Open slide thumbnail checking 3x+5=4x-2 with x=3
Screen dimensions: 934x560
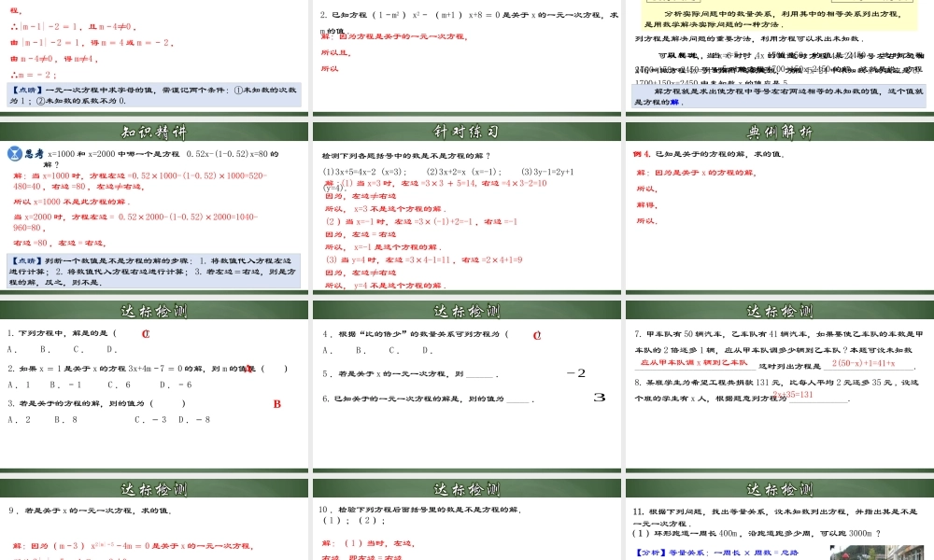point(467,206)
